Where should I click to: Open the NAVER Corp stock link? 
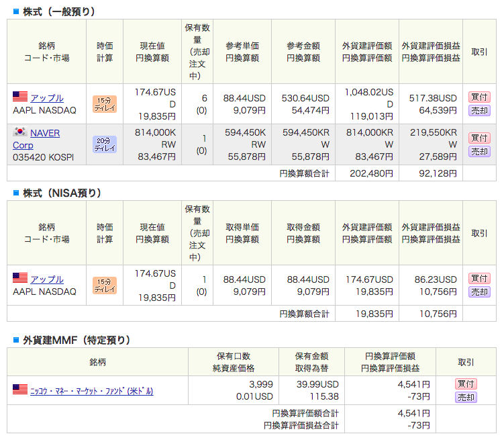(x=36, y=139)
